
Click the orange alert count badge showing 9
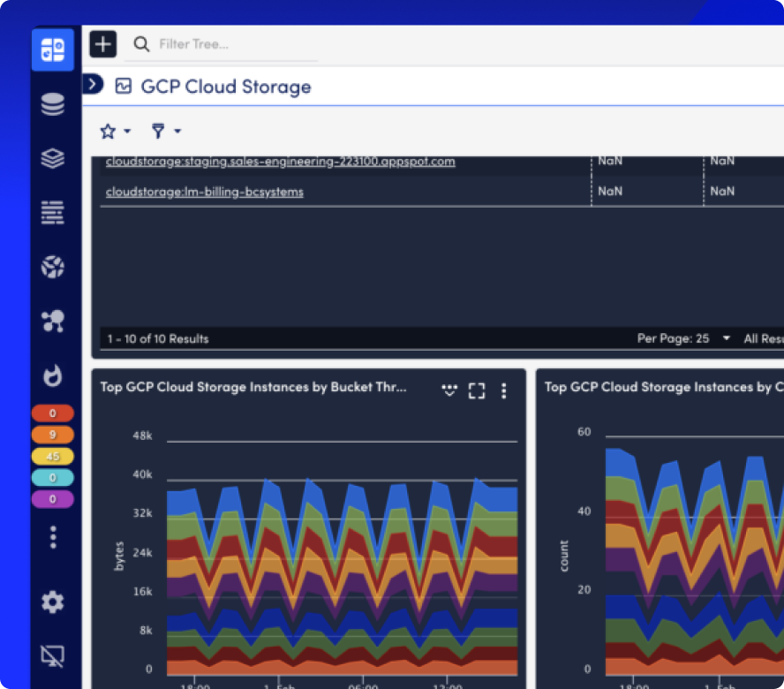[x=52, y=435]
